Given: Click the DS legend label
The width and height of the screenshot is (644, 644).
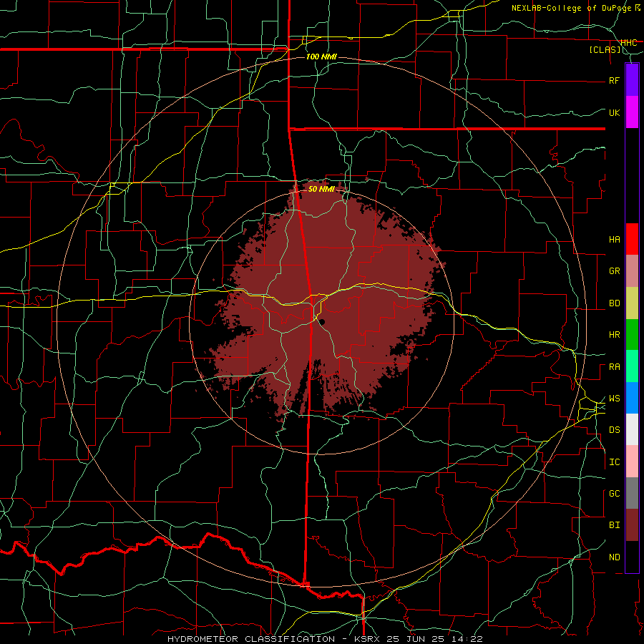Looking at the screenshot, I should [614, 430].
